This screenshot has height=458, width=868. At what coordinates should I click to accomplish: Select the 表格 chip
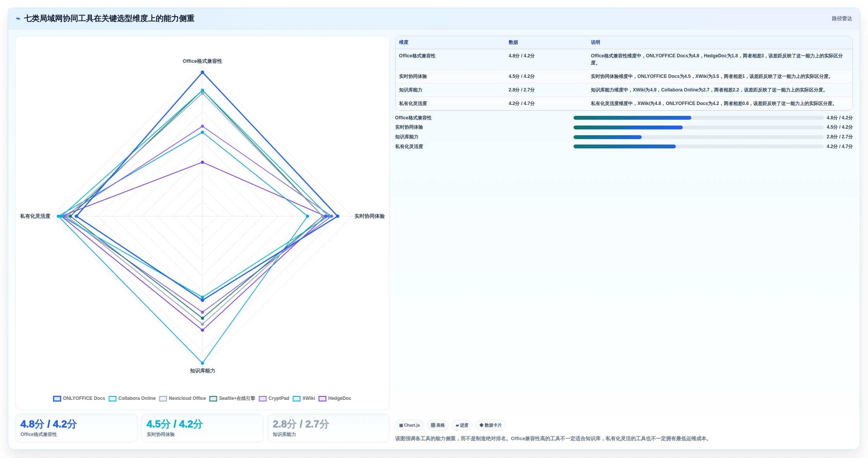click(438, 425)
